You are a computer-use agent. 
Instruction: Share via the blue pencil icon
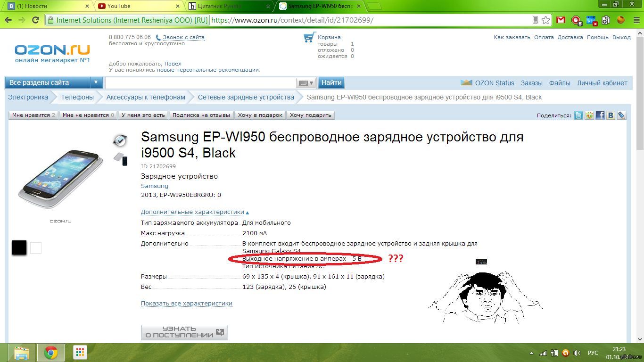pos(621,115)
